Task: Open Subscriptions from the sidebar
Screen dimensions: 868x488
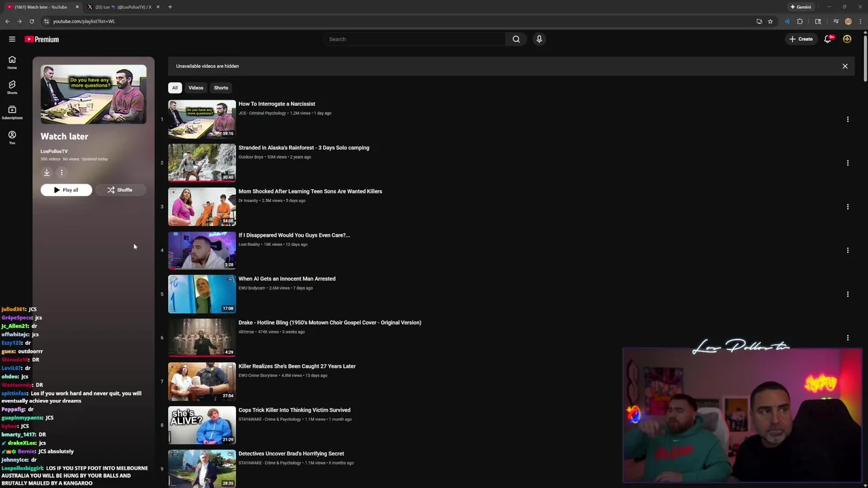Action: (x=12, y=113)
